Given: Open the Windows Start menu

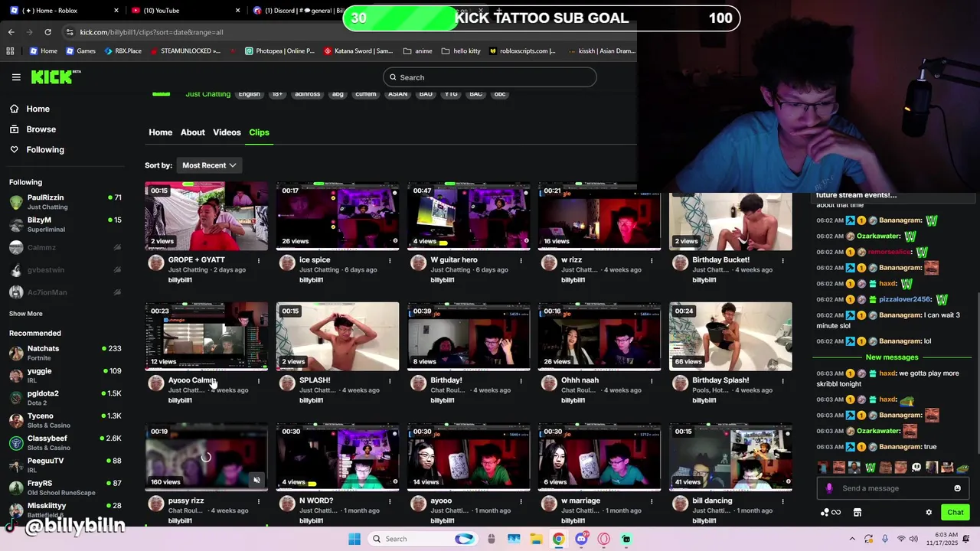Looking at the screenshot, I should tap(354, 539).
